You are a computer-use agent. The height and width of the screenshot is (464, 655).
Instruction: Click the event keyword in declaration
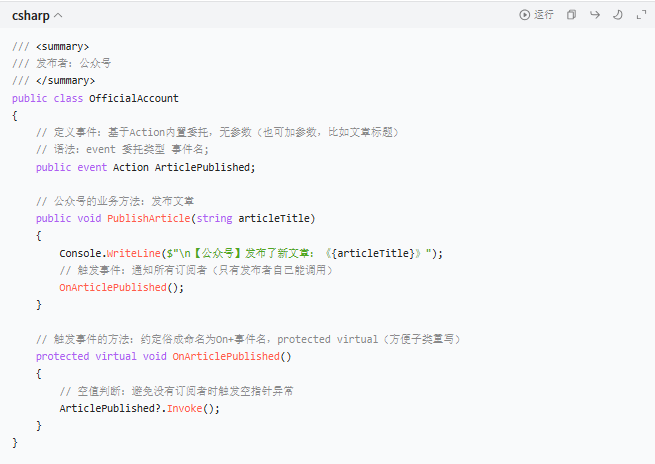tap(92, 167)
